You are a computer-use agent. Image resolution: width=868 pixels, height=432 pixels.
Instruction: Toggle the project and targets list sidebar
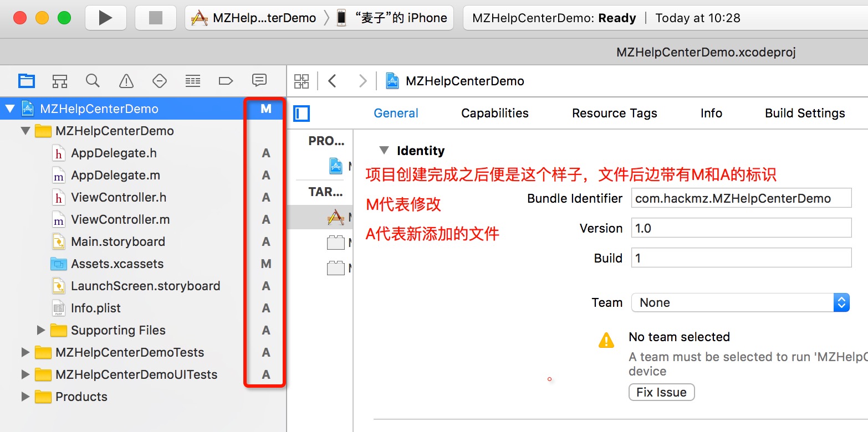[x=302, y=114]
